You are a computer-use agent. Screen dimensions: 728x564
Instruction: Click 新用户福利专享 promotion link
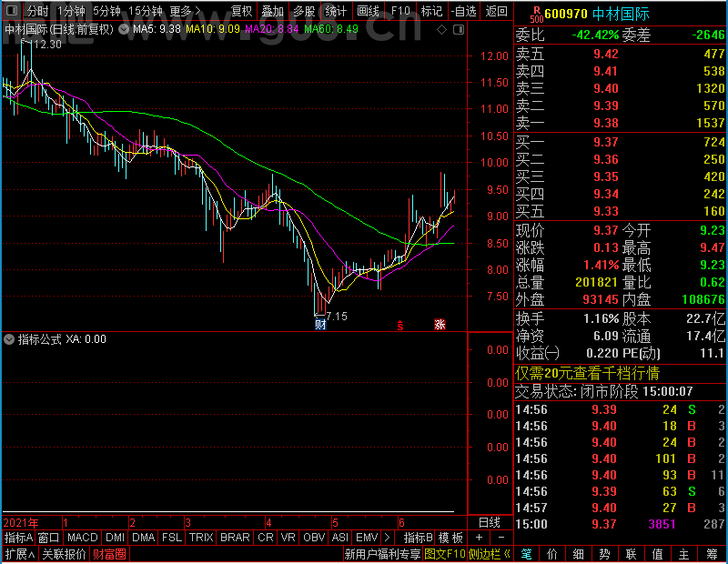point(382,554)
